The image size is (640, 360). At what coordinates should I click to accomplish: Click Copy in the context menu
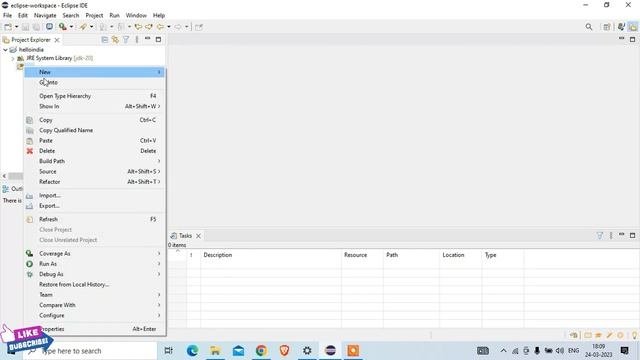coord(94,120)
